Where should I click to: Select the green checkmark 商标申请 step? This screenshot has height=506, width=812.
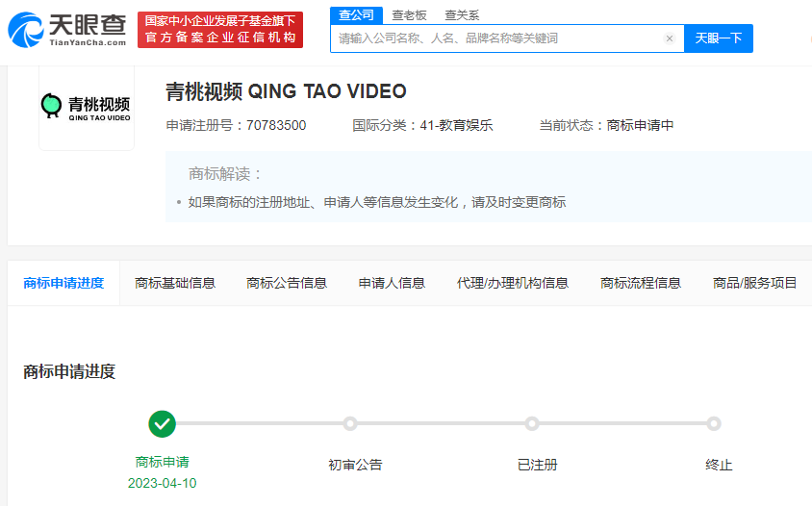(x=162, y=423)
